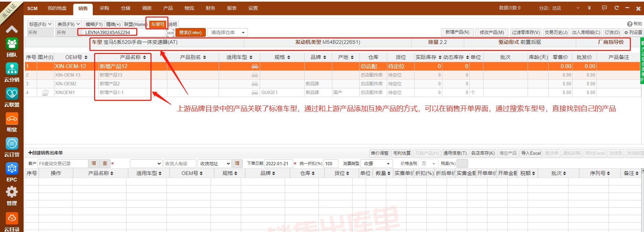
Task: Collapse the sidebar with the up chevron
Action: 12,29
